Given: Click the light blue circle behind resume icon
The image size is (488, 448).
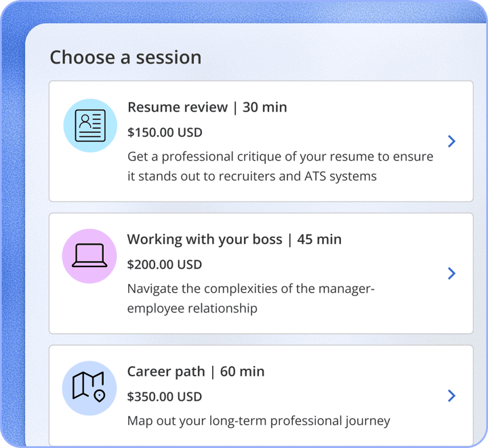Looking at the screenshot, I should (x=90, y=125).
